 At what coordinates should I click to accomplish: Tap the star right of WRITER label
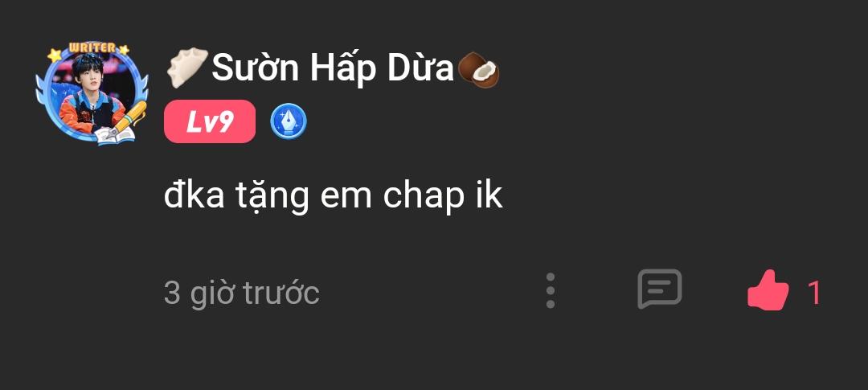[x=124, y=49]
